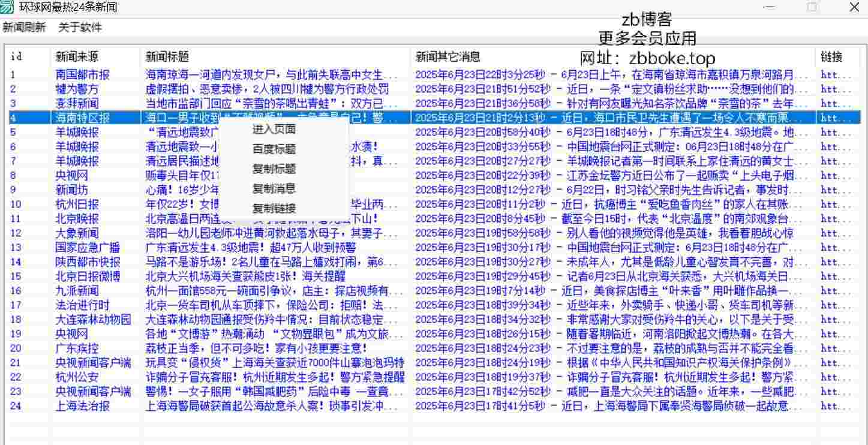868x445 pixels.
Task: Select the 犍为警方 source cell
Action: tap(77, 89)
